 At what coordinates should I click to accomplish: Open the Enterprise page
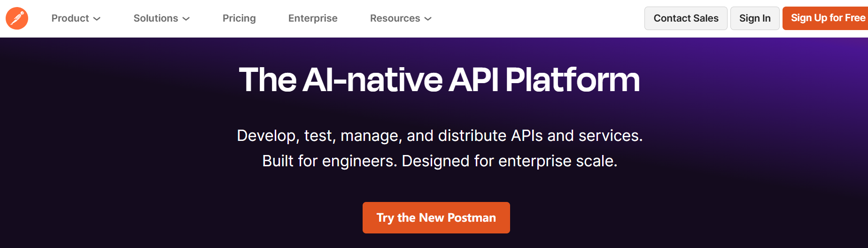[x=313, y=18]
